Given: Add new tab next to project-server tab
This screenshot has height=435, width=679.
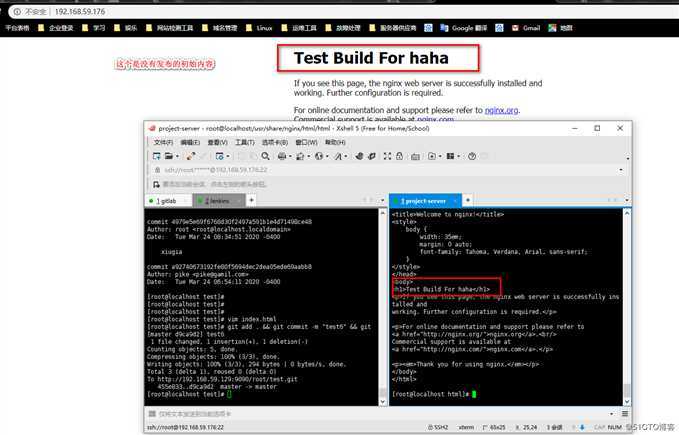Looking at the screenshot, I should [468, 200].
